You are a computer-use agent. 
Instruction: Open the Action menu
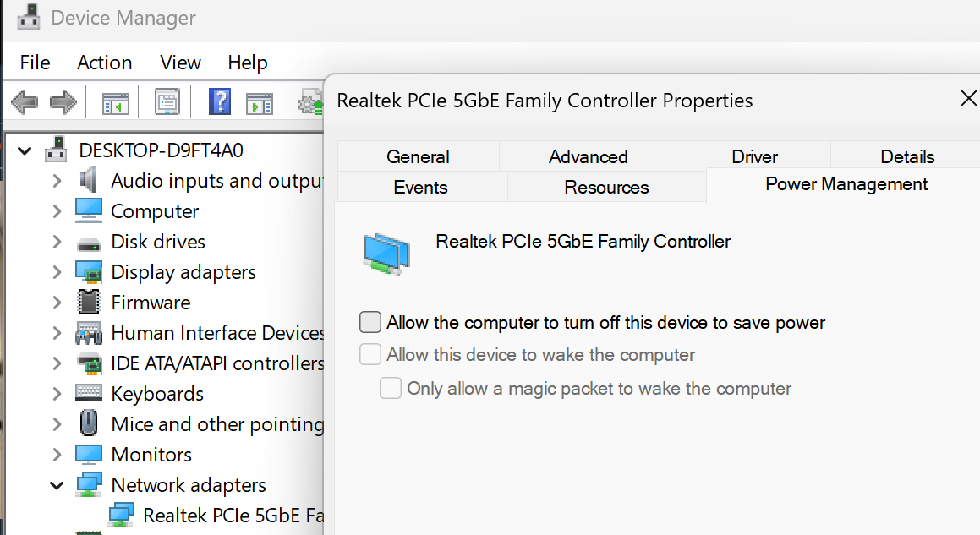(x=104, y=63)
